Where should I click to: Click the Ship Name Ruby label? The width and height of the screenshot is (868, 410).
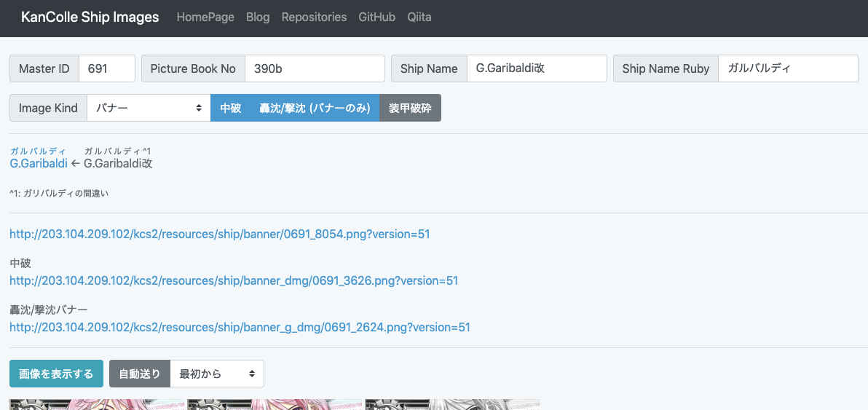coord(666,68)
